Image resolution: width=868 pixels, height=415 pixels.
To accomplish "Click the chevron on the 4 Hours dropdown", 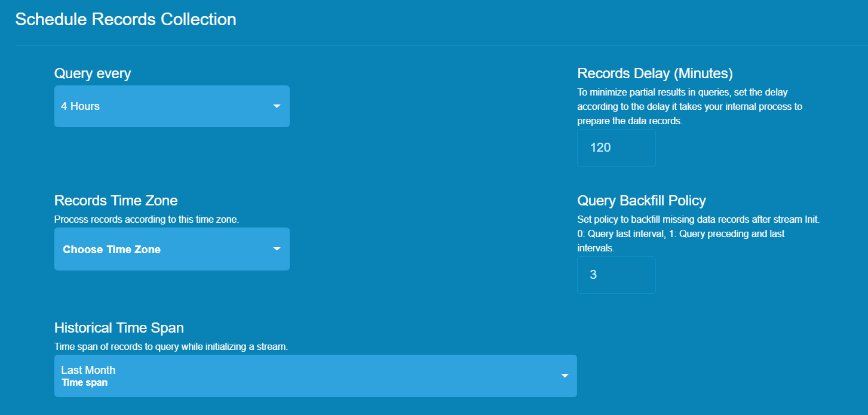I will 277,106.
